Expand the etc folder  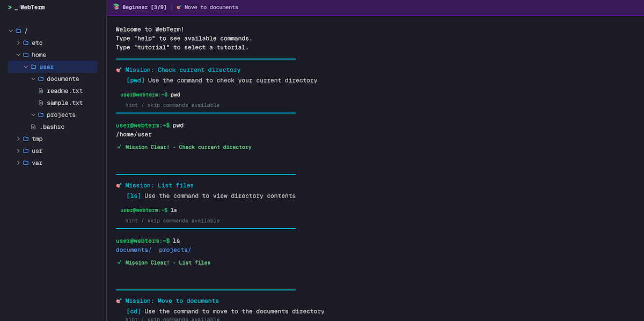point(18,42)
